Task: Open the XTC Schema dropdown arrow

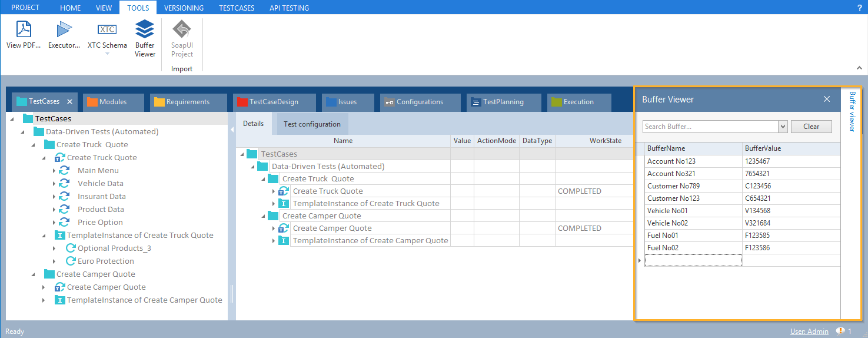Action: click(x=107, y=54)
